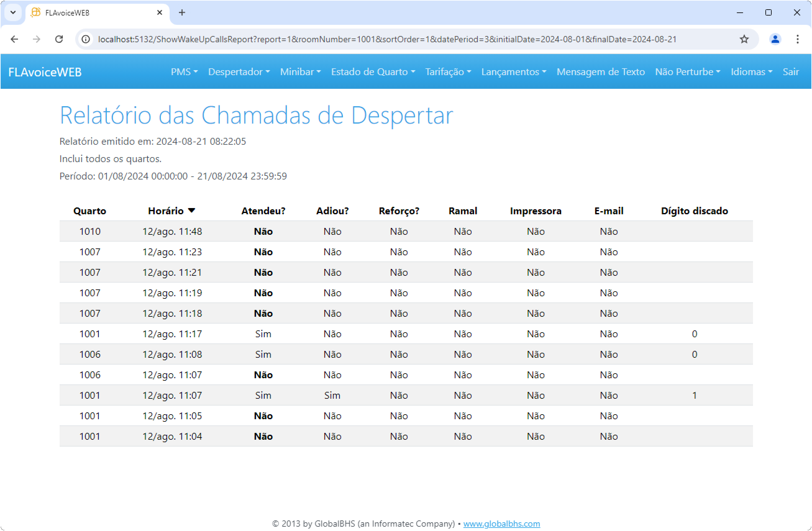
Task: Close the FLAvoiceWEB tab
Action: tap(159, 13)
